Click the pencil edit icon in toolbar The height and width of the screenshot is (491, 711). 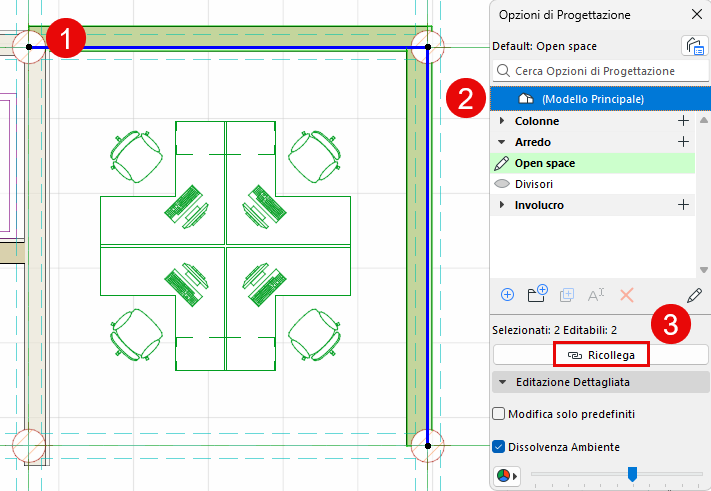coord(694,295)
